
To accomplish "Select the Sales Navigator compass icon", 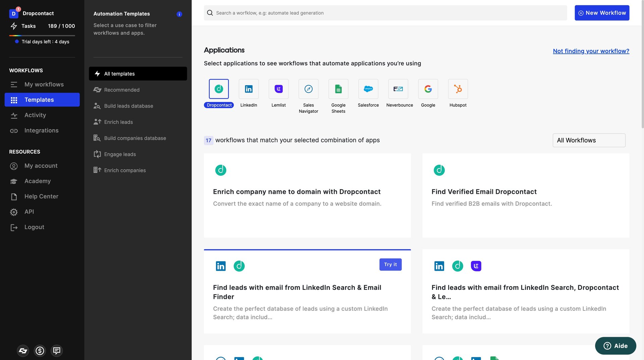I will 308,89.
